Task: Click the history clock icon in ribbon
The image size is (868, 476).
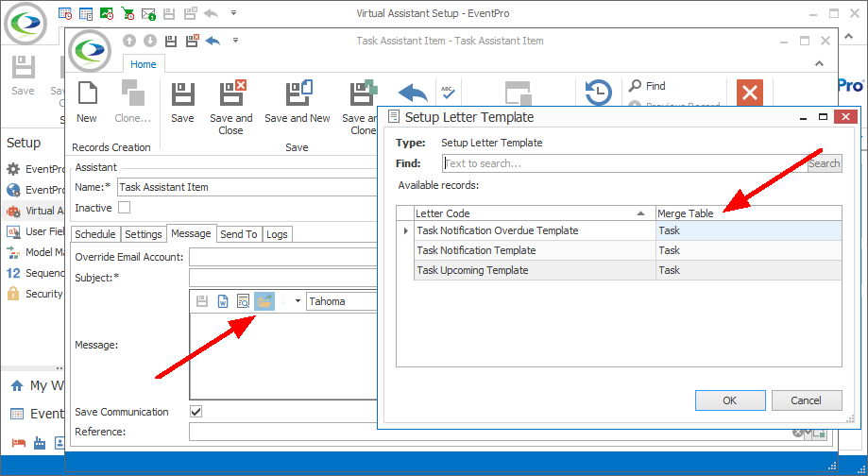Action: click(599, 93)
